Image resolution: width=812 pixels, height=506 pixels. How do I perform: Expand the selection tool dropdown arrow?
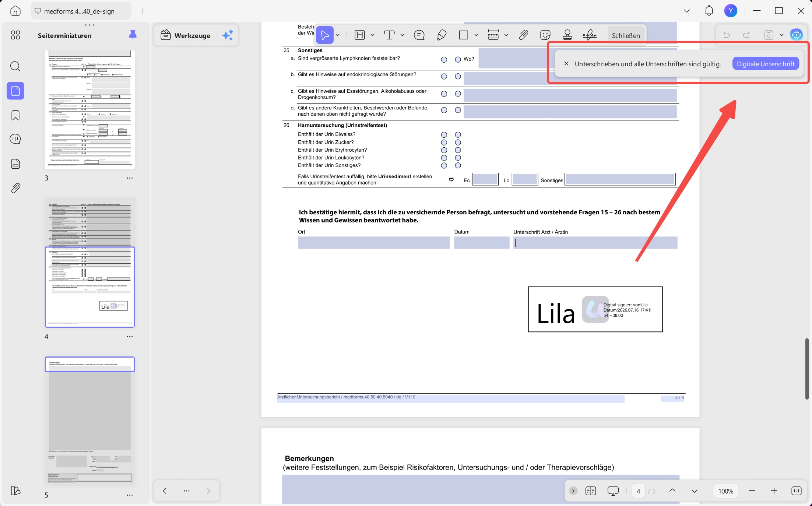(338, 35)
